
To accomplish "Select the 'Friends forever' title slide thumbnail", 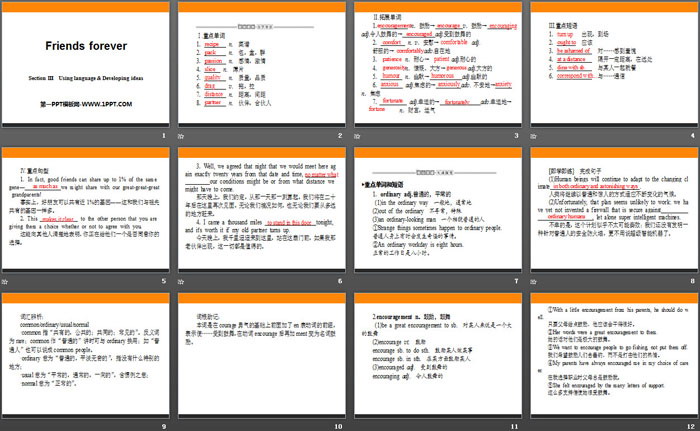I will (84, 65).
